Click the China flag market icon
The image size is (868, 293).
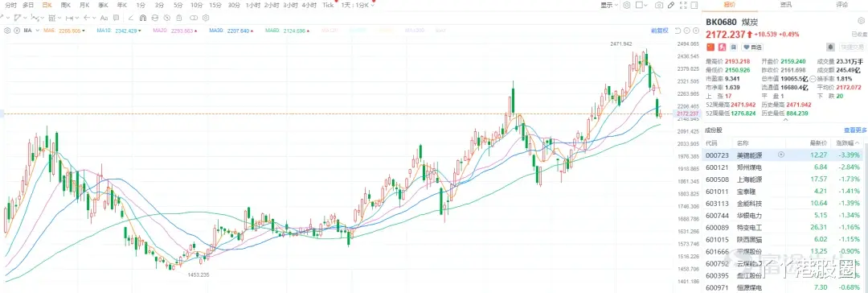tap(710, 47)
